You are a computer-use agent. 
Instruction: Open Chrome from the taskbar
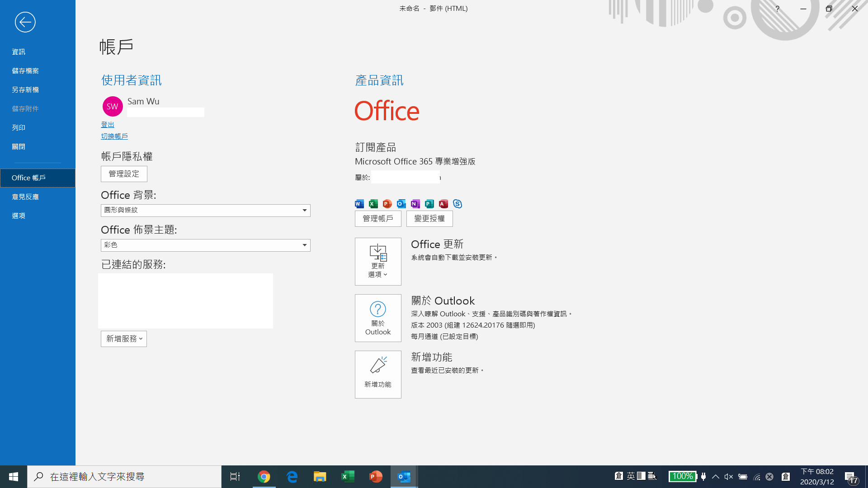click(x=264, y=476)
